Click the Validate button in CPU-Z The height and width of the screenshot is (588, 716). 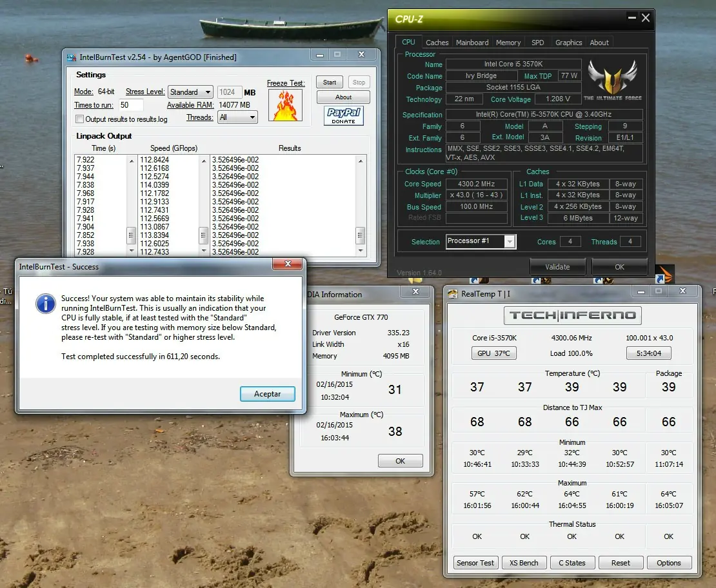point(557,267)
